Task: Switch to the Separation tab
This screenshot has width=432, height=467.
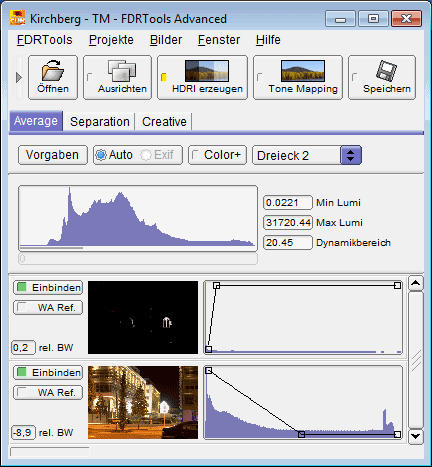Action: tap(100, 122)
